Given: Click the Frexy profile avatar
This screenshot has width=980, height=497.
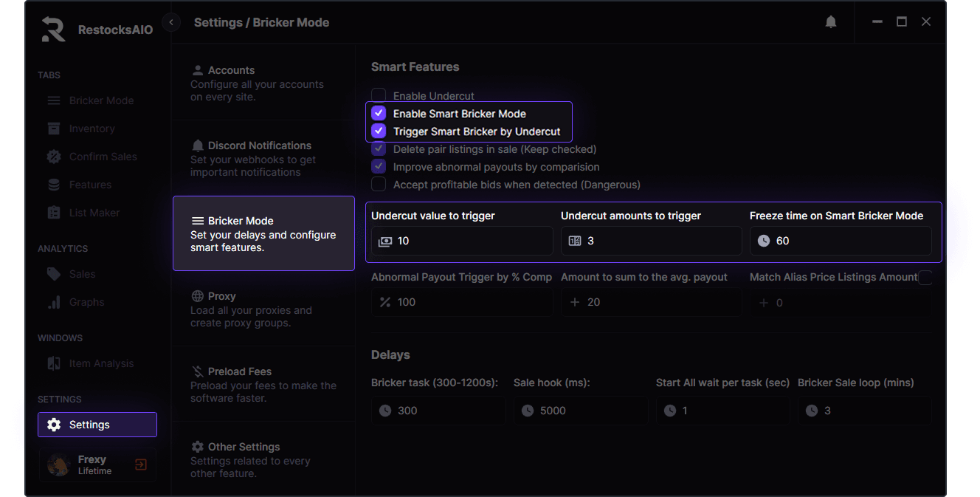Looking at the screenshot, I should pos(59,465).
